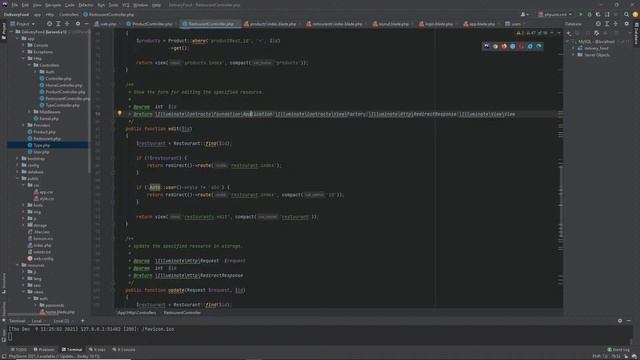Open file in Firefox browser icon
The height and width of the screenshot is (360, 640).
[504, 46]
